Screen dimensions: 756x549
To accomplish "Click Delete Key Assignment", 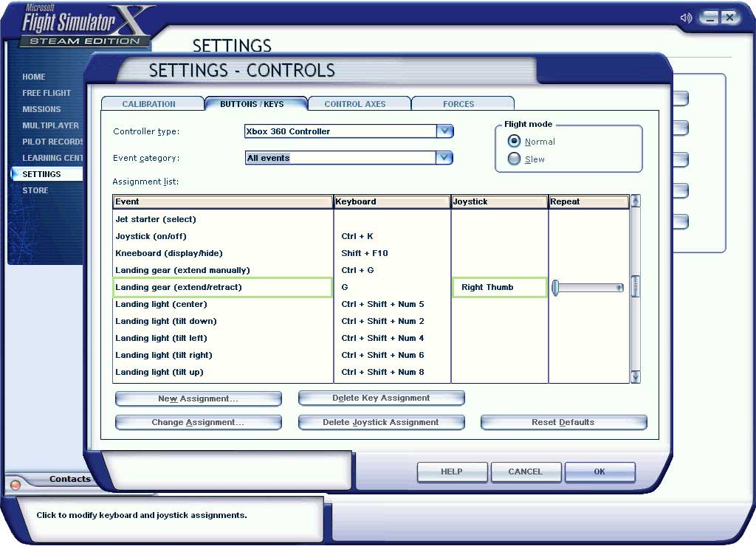I will point(381,398).
